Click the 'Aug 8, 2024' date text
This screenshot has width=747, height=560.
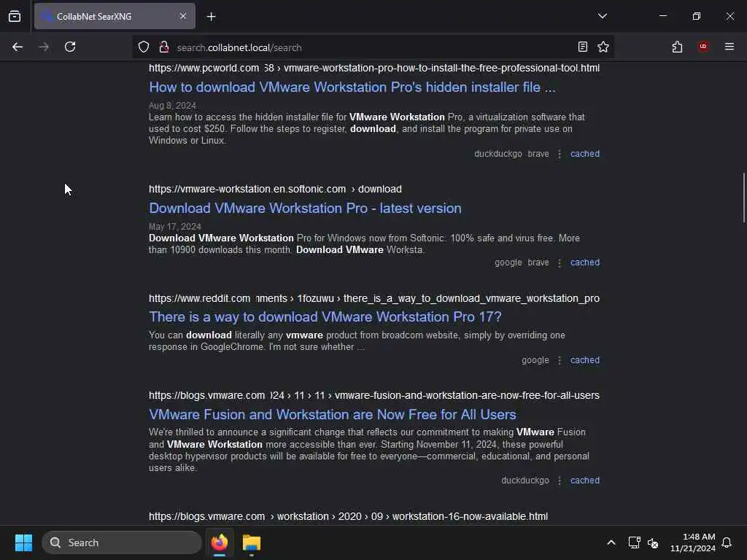click(172, 105)
